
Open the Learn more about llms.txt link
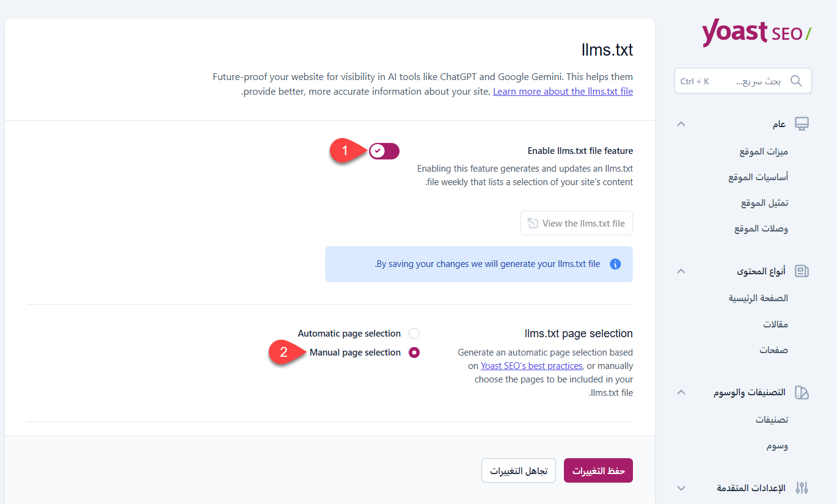(x=563, y=92)
